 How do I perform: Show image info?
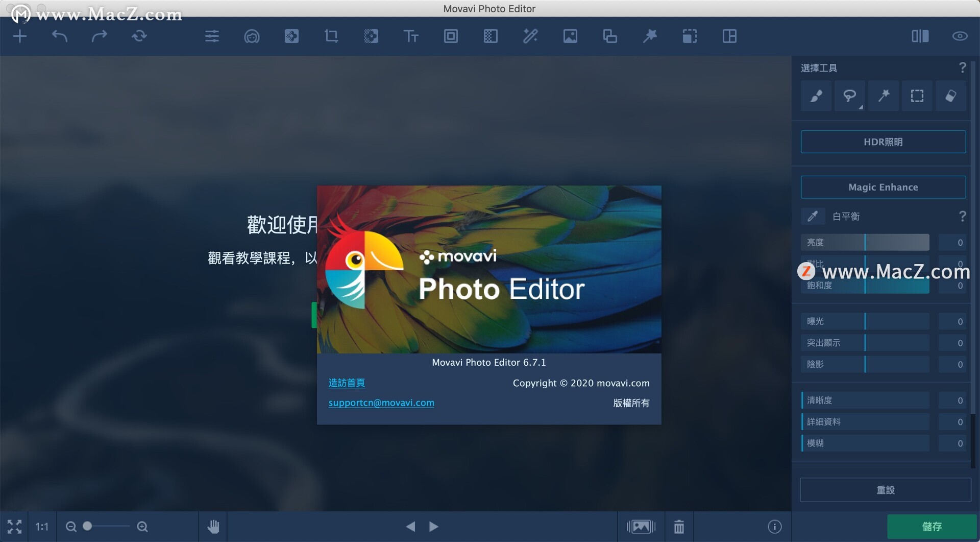(774, 527)
